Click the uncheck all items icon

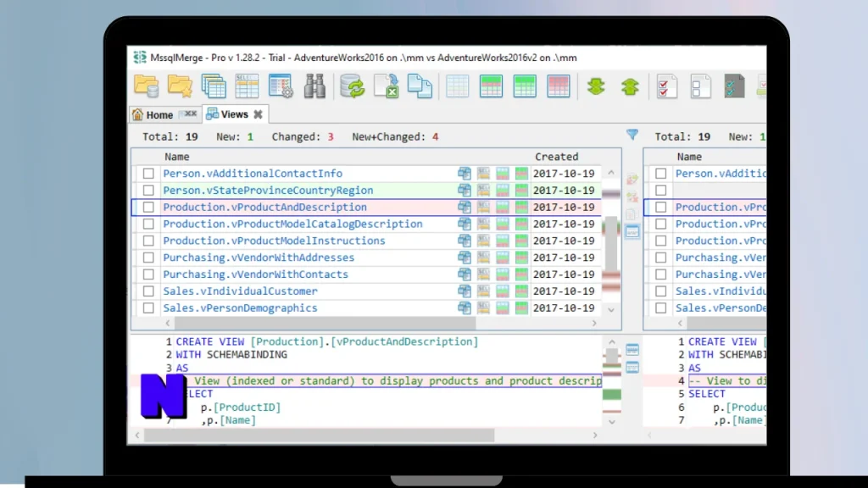click(x=701, y=86)
